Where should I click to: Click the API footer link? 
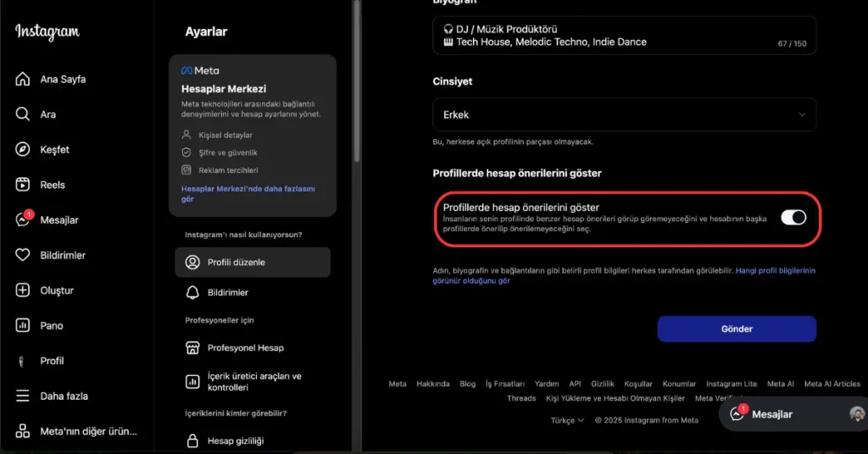click(576, 384)
